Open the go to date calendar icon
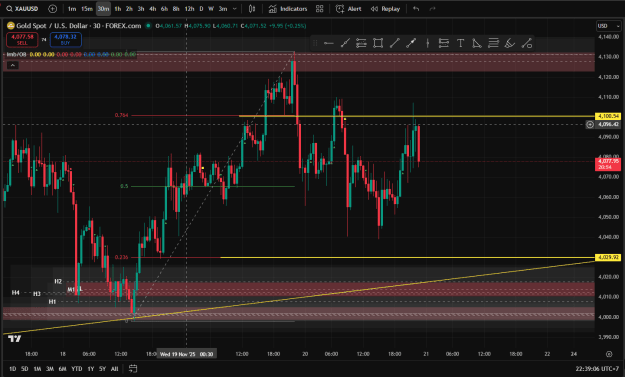 (x=133, y=369)
